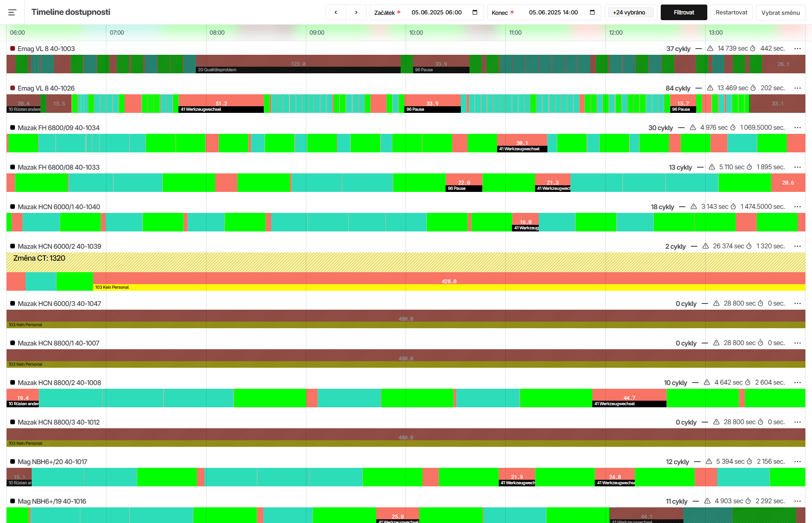Open three-dots menu for Emag VL 8 40-1003
This screenshot has height=523, width=812.
click(798, 49)
